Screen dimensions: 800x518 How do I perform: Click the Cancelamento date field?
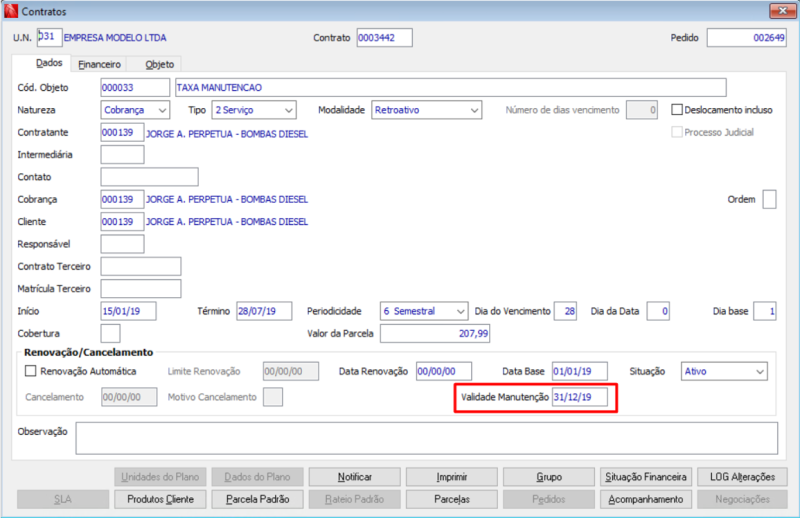[129, 397]
